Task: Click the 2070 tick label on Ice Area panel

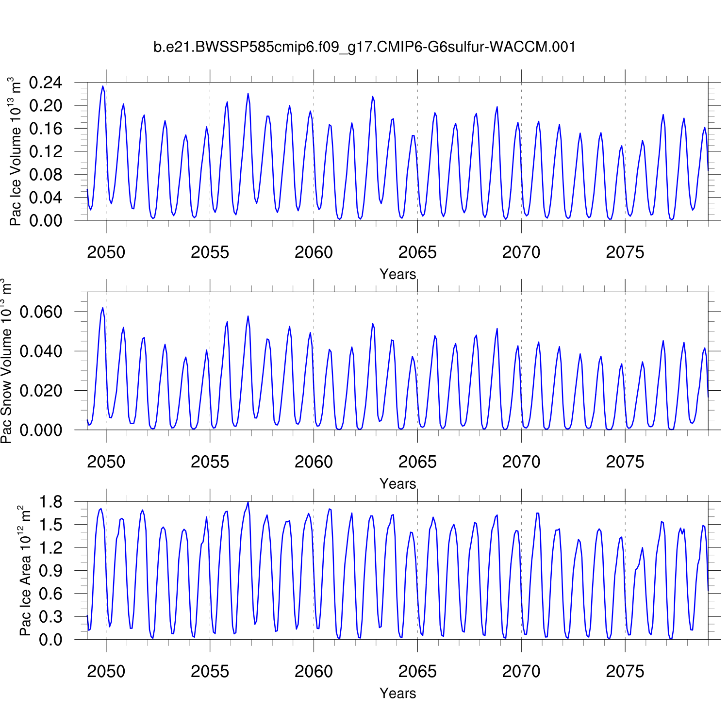Action: pos(521,672)
